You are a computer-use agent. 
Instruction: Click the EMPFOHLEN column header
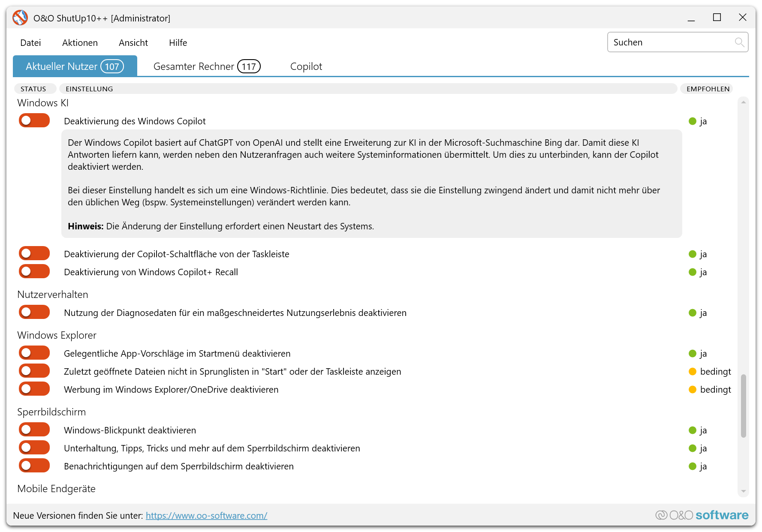click(708, 89)
